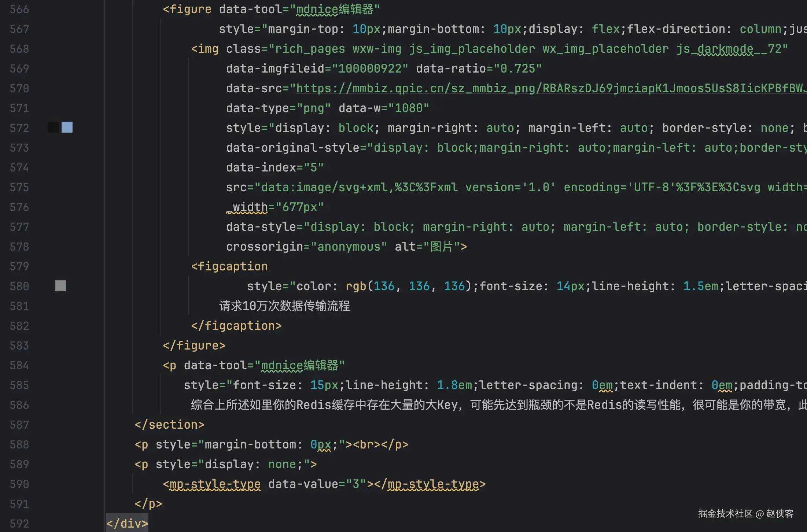
Task: Click the closing figure tag on line 583
Action: tap(194, 346)
